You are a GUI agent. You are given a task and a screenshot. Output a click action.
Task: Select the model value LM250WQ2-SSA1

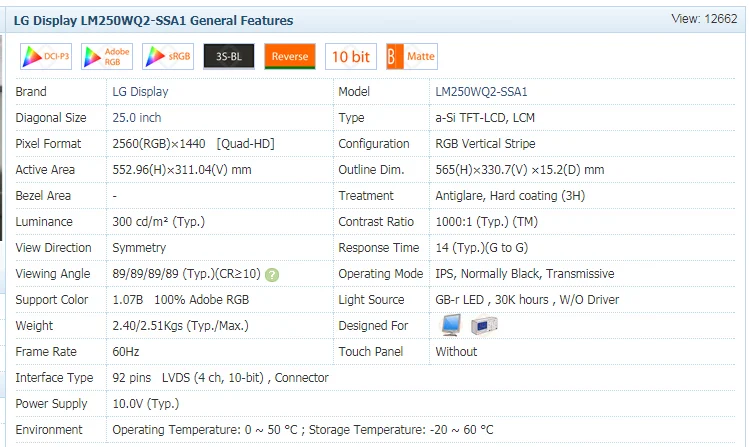pyautogui.click(x=481, y=92)
